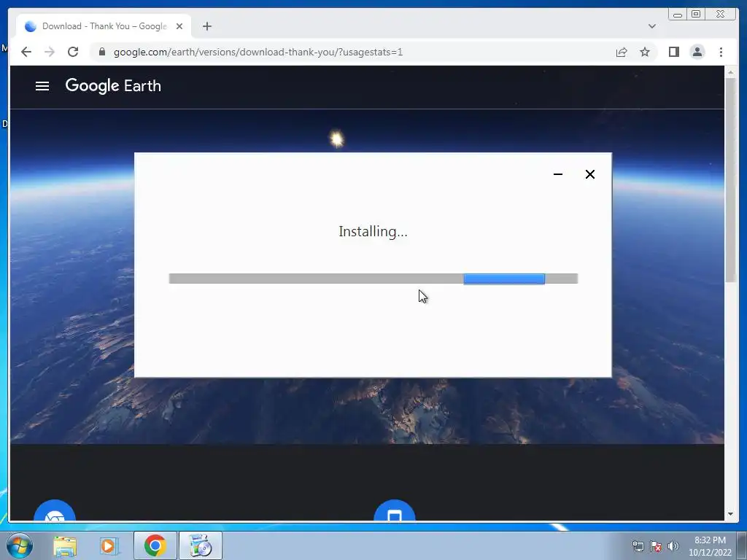
Task: Open Chrome side panel
Action: [x=673, y=52]
